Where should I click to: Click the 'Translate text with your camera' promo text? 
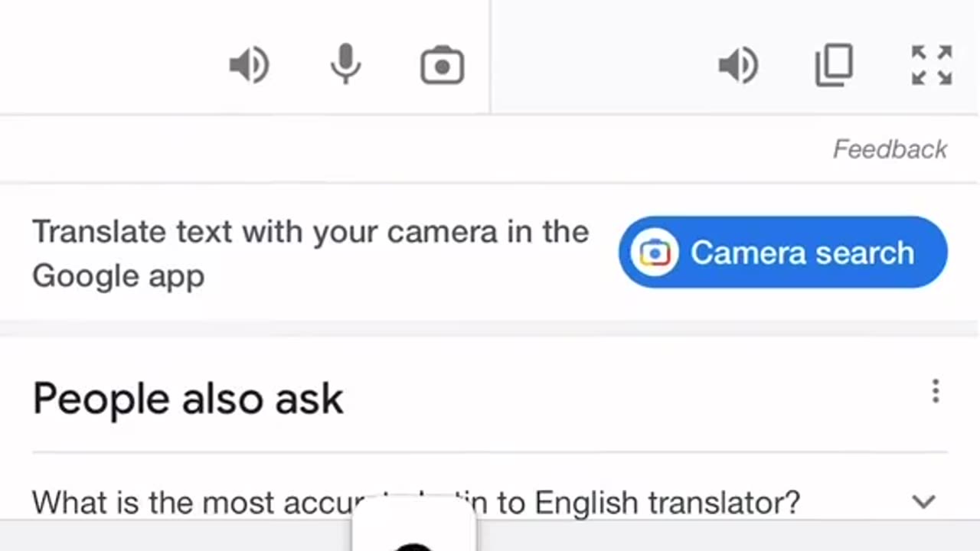(x=310, y=232)
